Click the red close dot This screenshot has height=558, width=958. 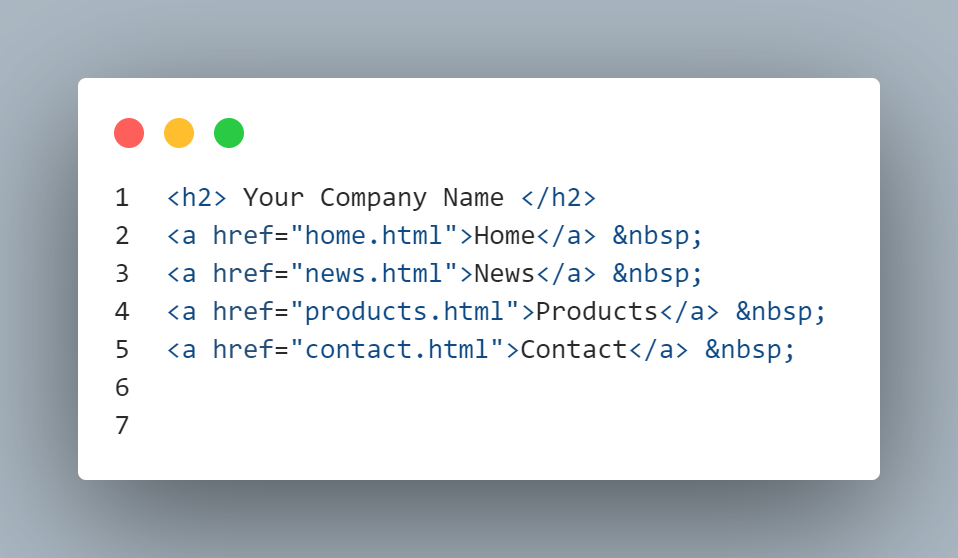[x=129, y=133]
